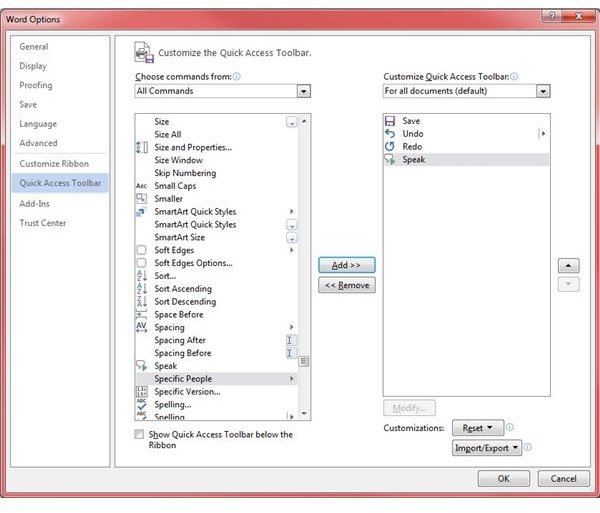Open the Reset dropdown button

478,428
